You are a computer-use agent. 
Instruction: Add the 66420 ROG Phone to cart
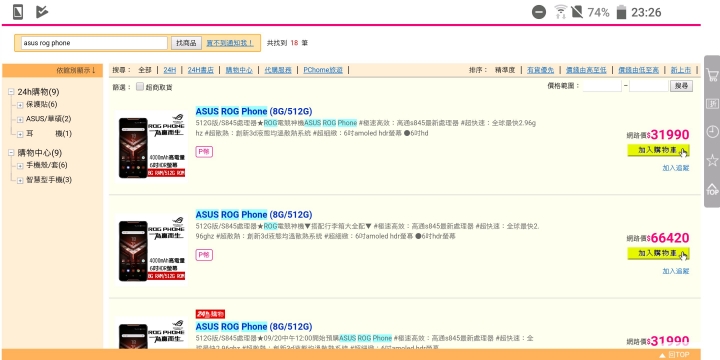658,253
